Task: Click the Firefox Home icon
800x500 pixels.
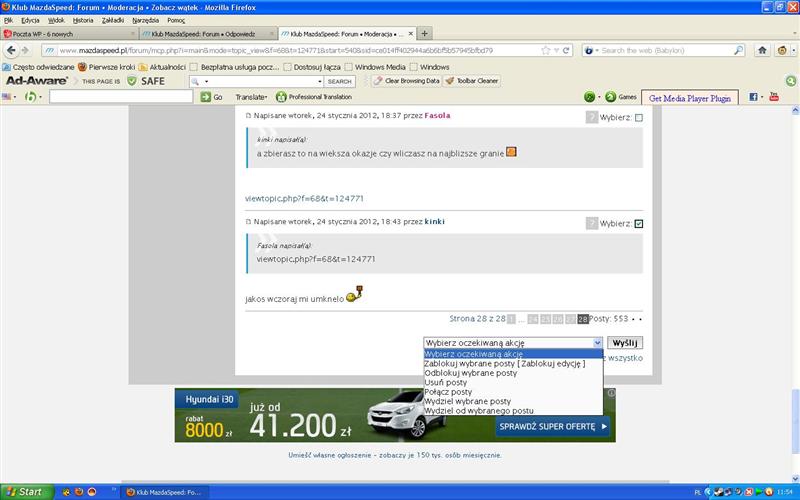Action: click(763, 50)
